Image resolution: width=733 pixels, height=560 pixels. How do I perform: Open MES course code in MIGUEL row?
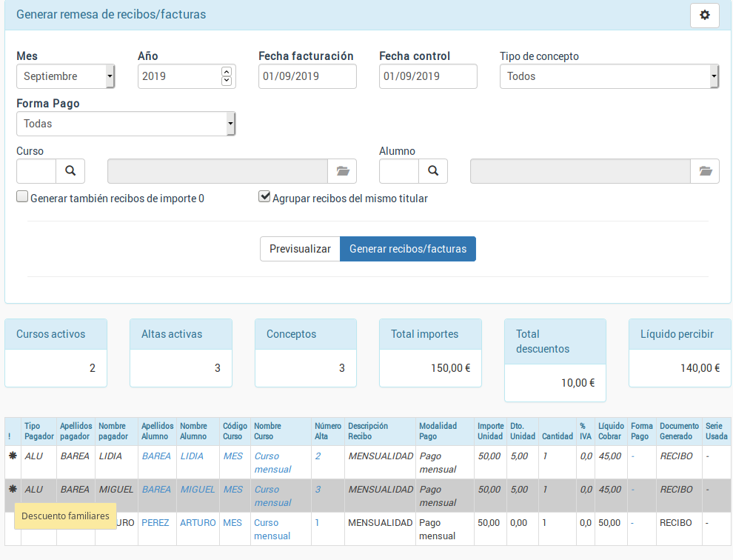(x=232, y=489)
